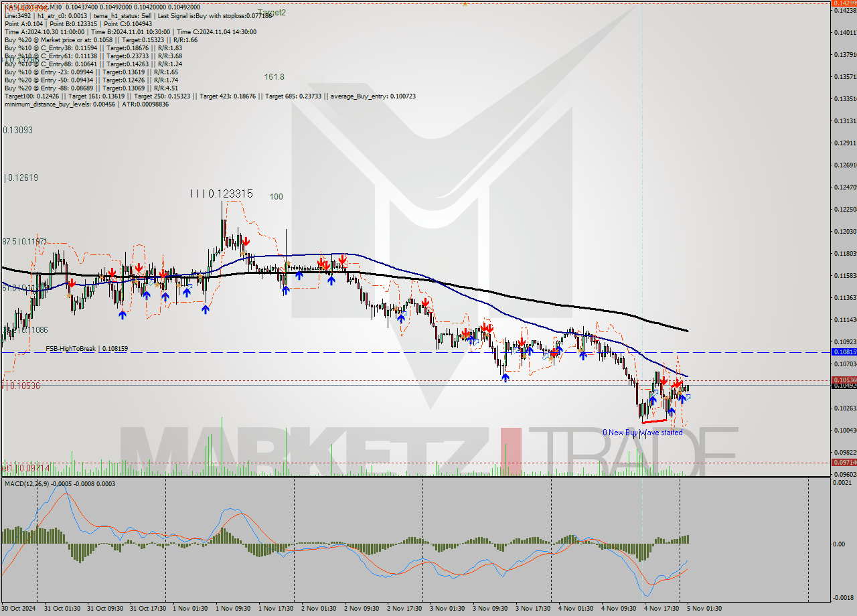
Task: Click the minimum_distance_buy_levels ATR line
Action: [x=86, y=104]
